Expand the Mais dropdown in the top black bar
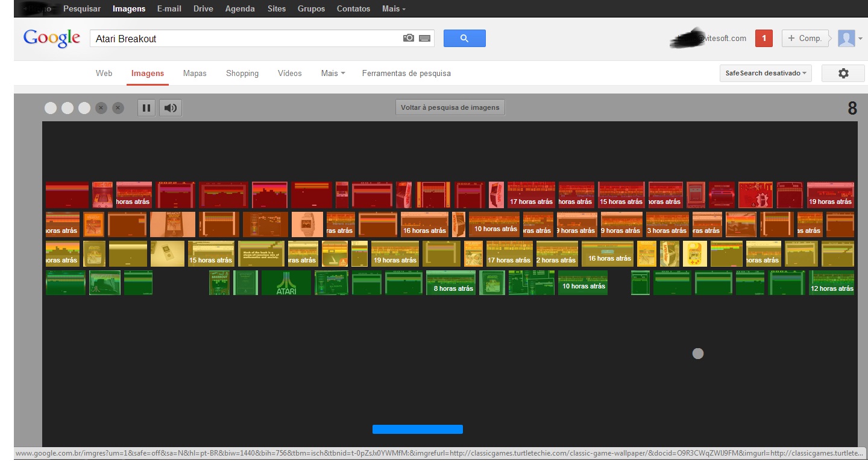This screenshot has height=461, width=868. coord(394,8)
